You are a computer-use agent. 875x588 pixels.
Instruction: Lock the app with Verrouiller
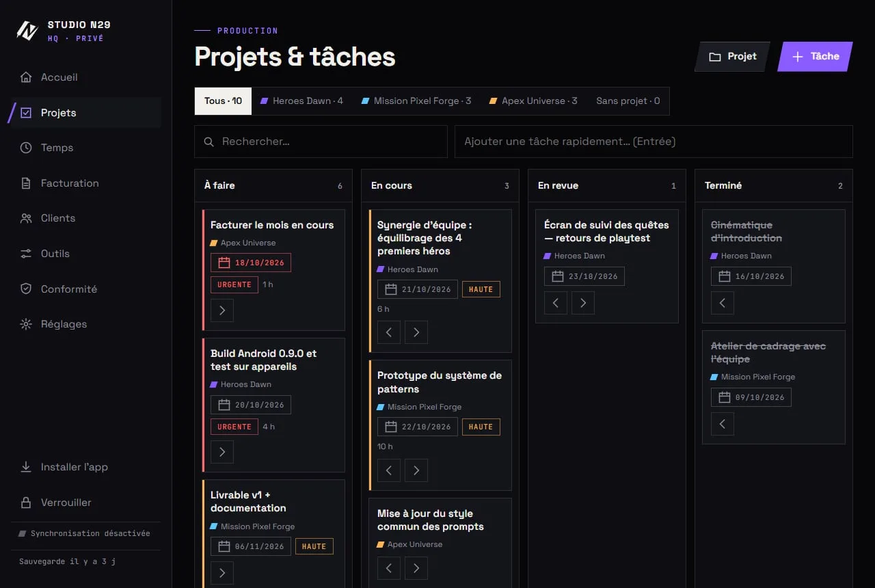(85, 503)
